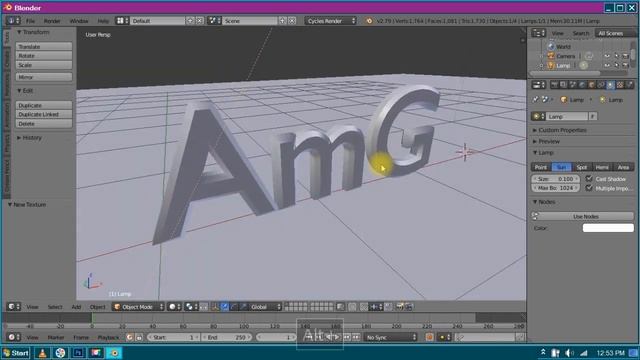The image size is (640, 360).
Task: Select the Hemi lamp type
Action: click(602, 167)
